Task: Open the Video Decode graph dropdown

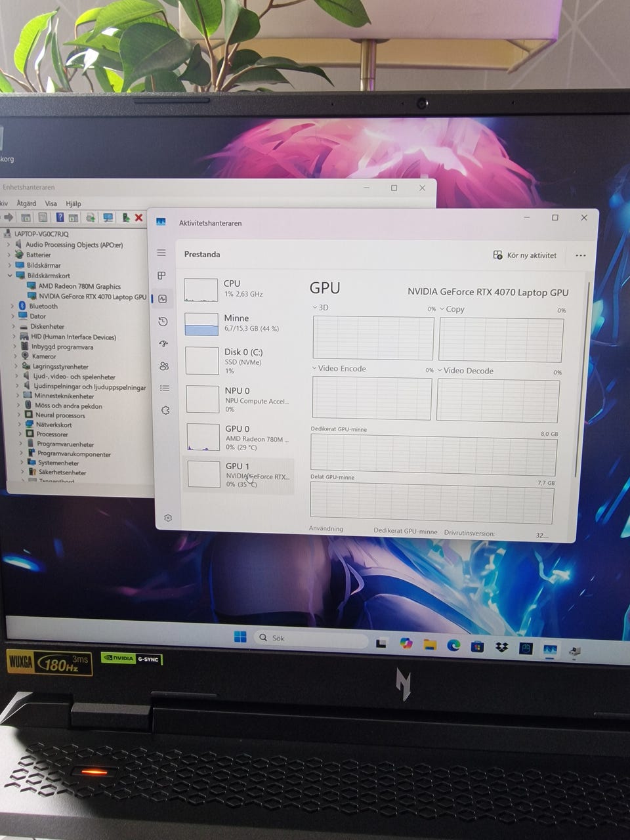Action: 440,370
